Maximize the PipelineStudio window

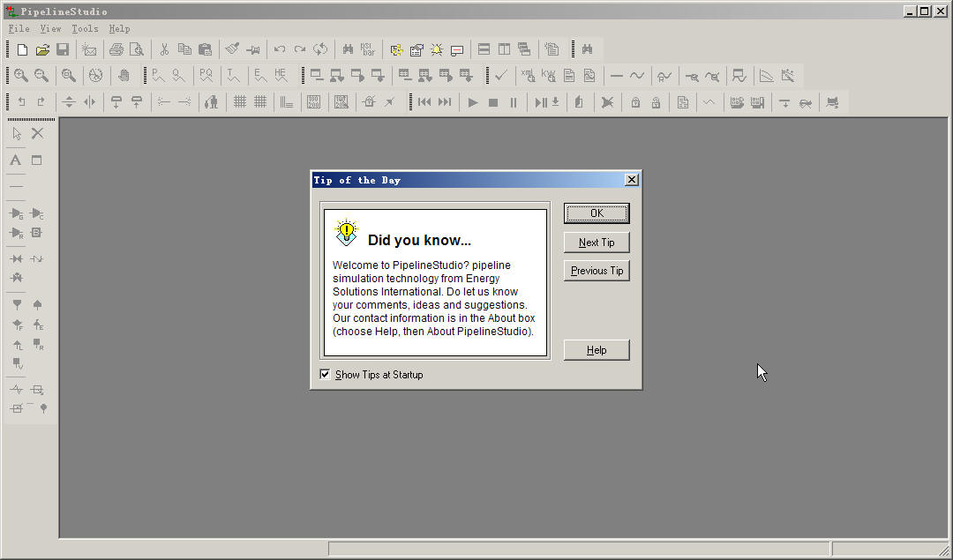(925, 11)
